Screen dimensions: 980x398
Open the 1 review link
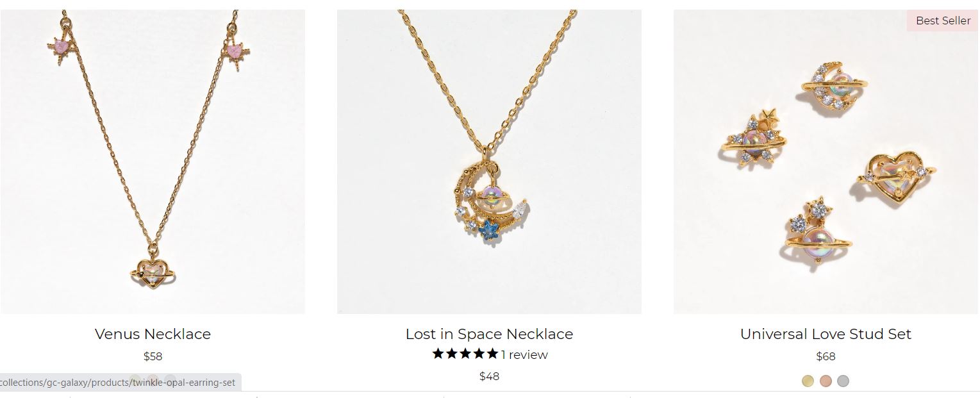click(x=524, y=354)
